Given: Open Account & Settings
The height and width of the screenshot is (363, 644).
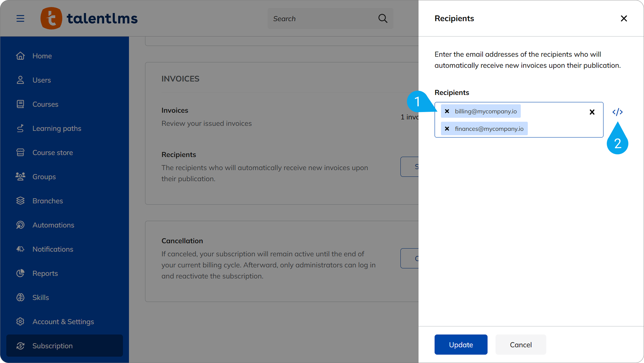Looking at the screenshot, I should pos(63,322).
